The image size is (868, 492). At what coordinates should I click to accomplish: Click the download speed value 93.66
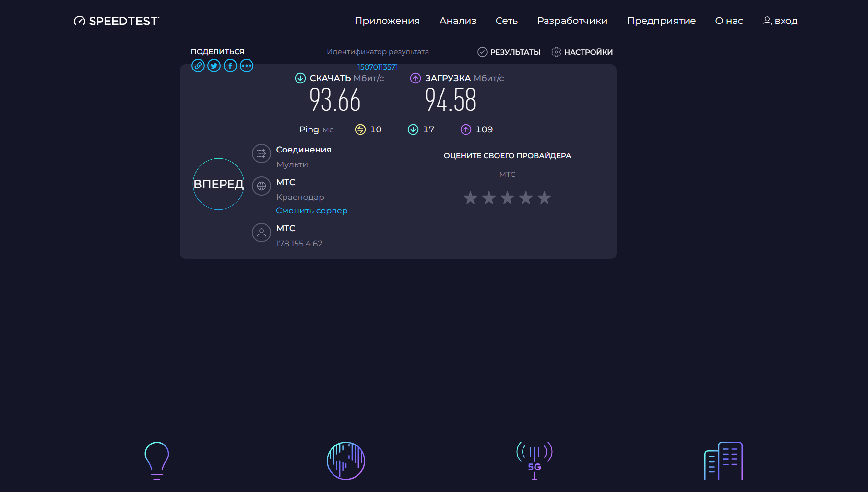coord(335,100)
